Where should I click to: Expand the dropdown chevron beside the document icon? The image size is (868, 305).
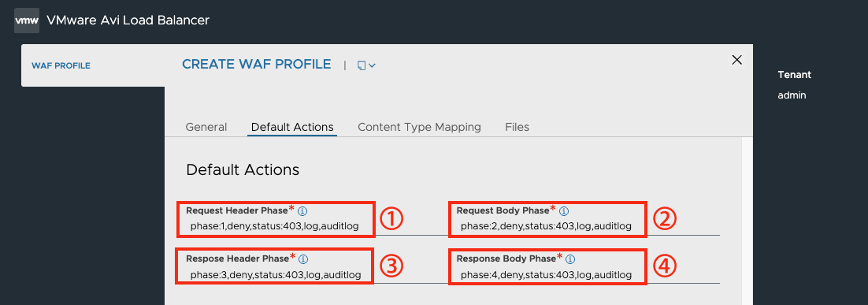pyautogui.click(x=372, y=65)
